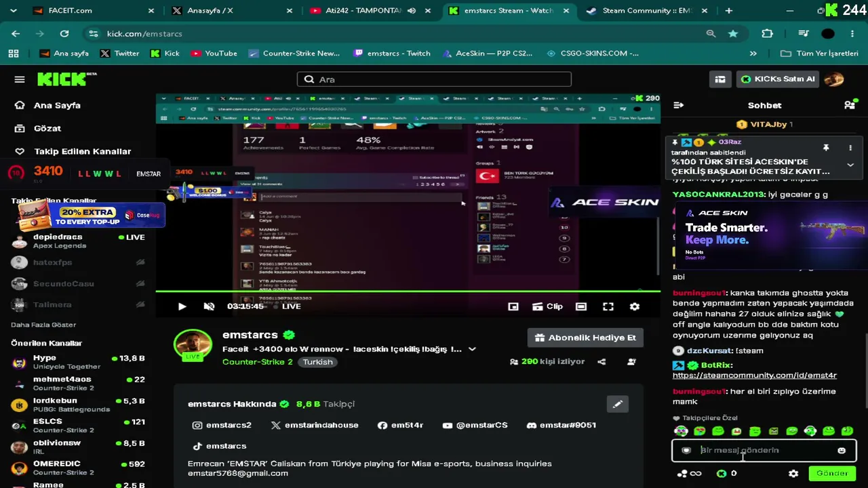The width and height of the screenshot is (868, 488).
Task: Focus the Ara search field
Action: click(x=434, y=79)
